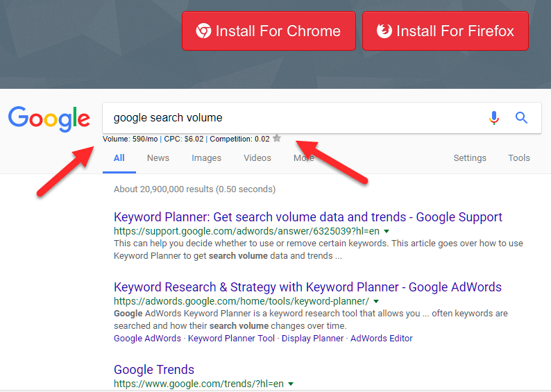This screenshot has width=551, height=392.
Task: Expand dropdown next to google.com/trends URL
Action: coord(291,384)
